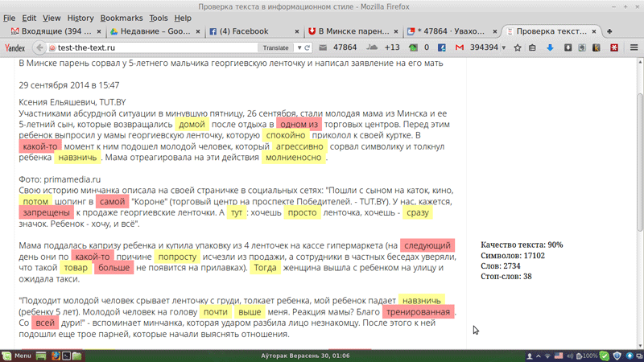Open a new tab with plus button

pyautogui.click(x=609, y=31)
